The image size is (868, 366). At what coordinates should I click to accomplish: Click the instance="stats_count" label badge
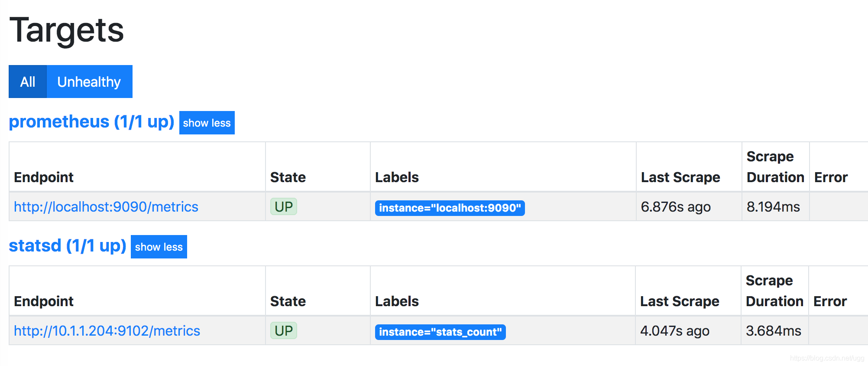[x=440, y=332]
